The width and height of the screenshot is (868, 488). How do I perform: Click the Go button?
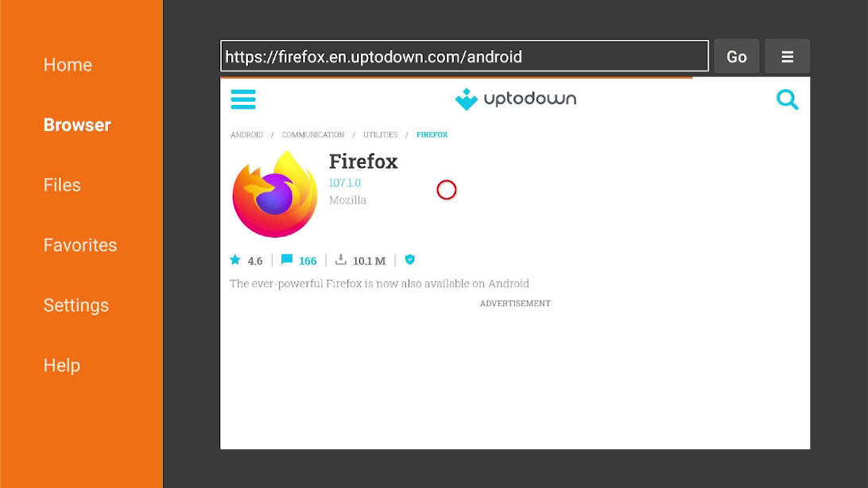[x=736, y=56]
